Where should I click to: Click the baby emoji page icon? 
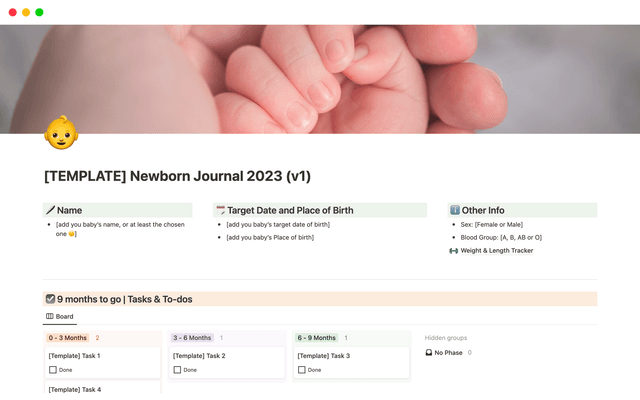[61, 133]
